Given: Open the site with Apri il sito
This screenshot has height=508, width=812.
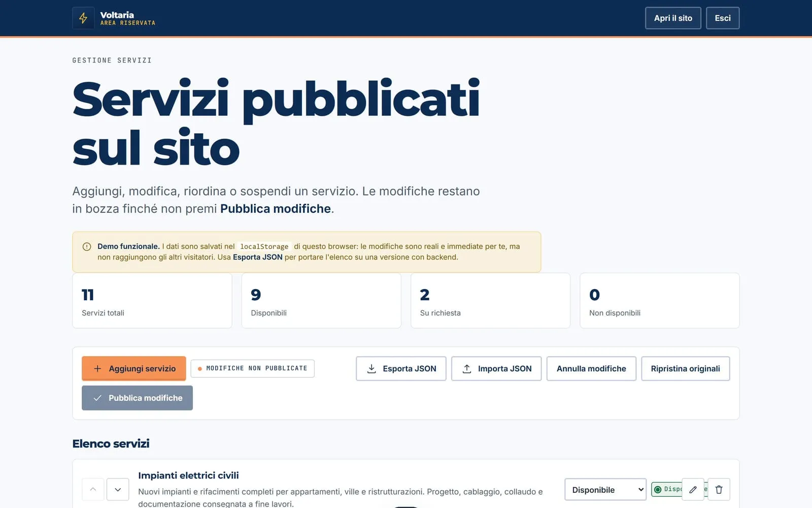Looking at the screenshot, I should [x=673, y=18].
